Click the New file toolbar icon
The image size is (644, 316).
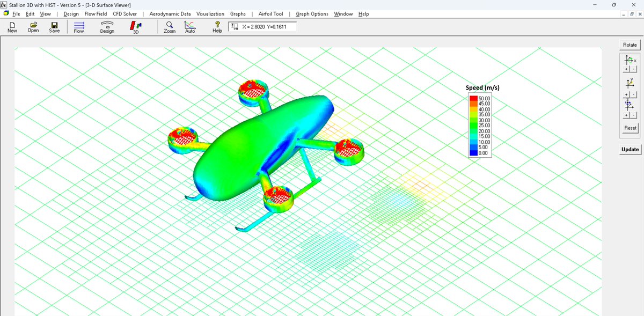click(x=12, y=27)
